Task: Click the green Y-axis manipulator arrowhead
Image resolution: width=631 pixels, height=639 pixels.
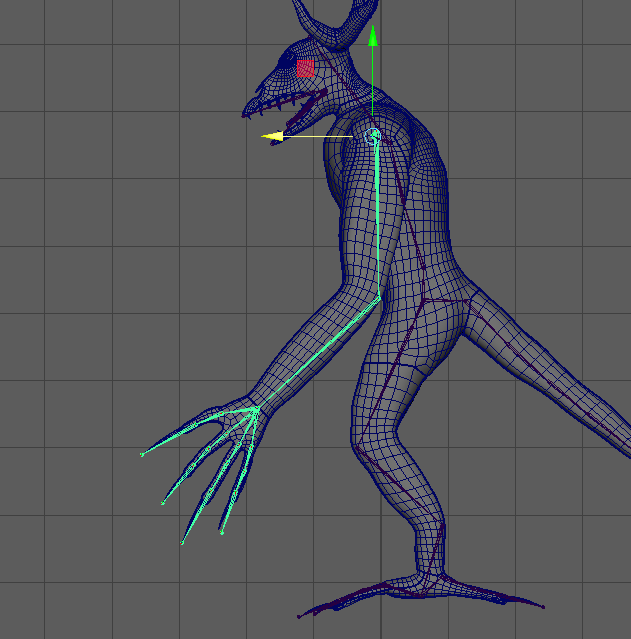Action: coord(373,37)
